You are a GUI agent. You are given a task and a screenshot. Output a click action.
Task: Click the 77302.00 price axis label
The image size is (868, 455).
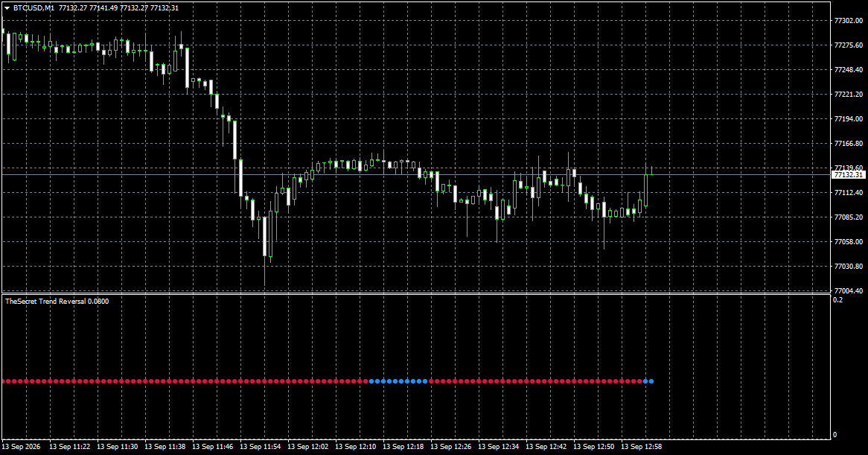(848, 21)
